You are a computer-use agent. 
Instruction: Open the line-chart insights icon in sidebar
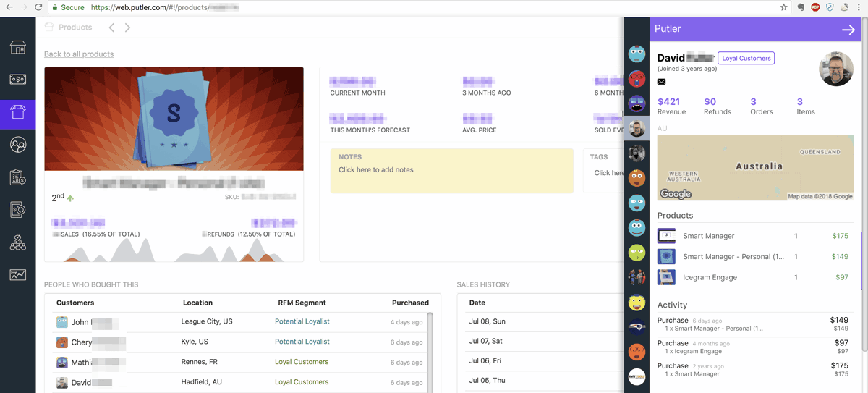point(18,275)
